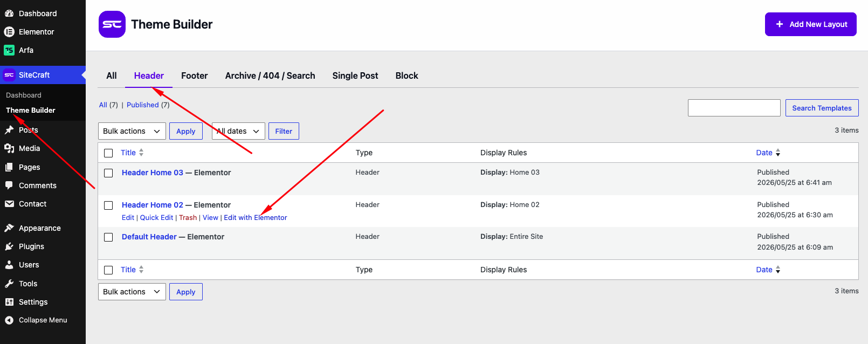The height and width of the screenshot is (344, 868).
Task: Click the 2026/05/25 at 6:41 am date
Action: coord(794,183)
